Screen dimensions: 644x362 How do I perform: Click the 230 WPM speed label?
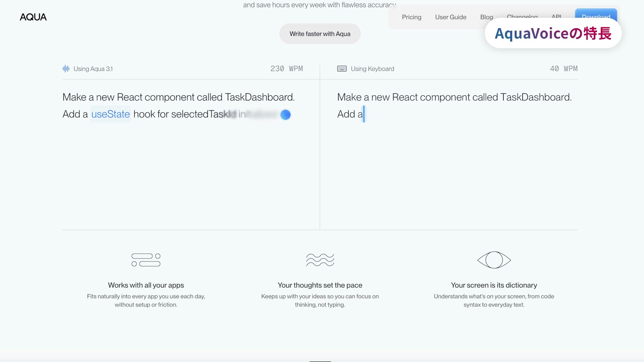pyautogui.click(x=286, y=69)
